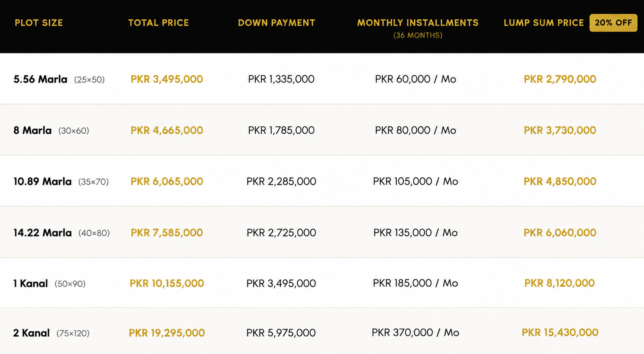Click total price PKR 3,495,000
Viewport: 644px width, 354px height.
tap(167, 79)
